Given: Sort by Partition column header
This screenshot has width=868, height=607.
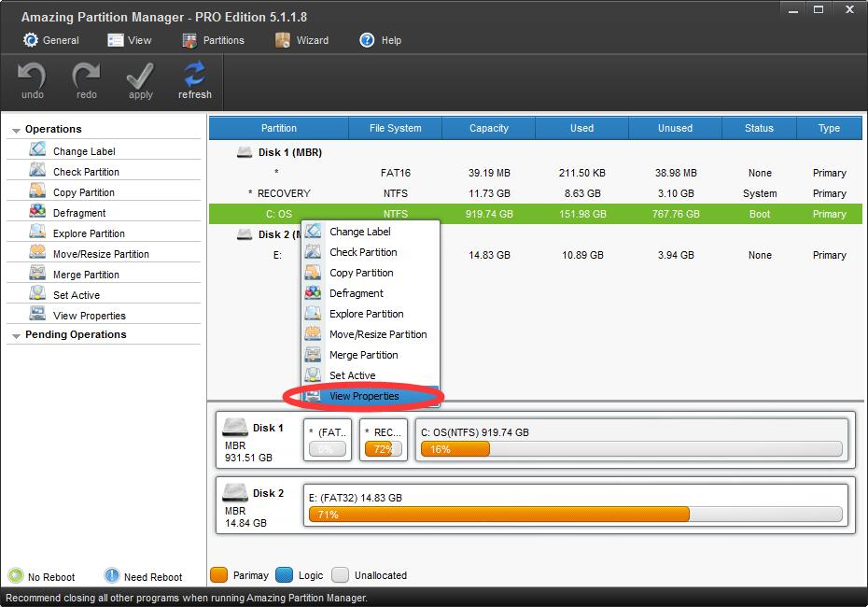Looking at the screenshot, I should [x=278, y=128].
